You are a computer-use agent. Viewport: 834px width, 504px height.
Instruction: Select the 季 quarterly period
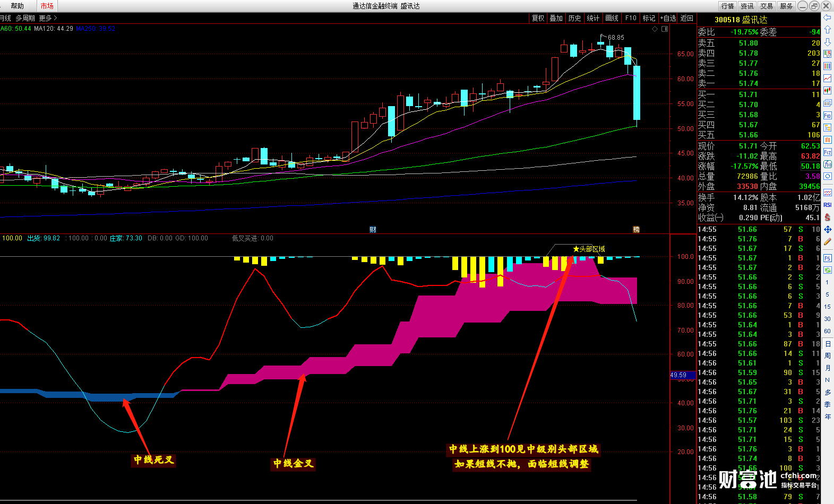(x=827, y=404)
